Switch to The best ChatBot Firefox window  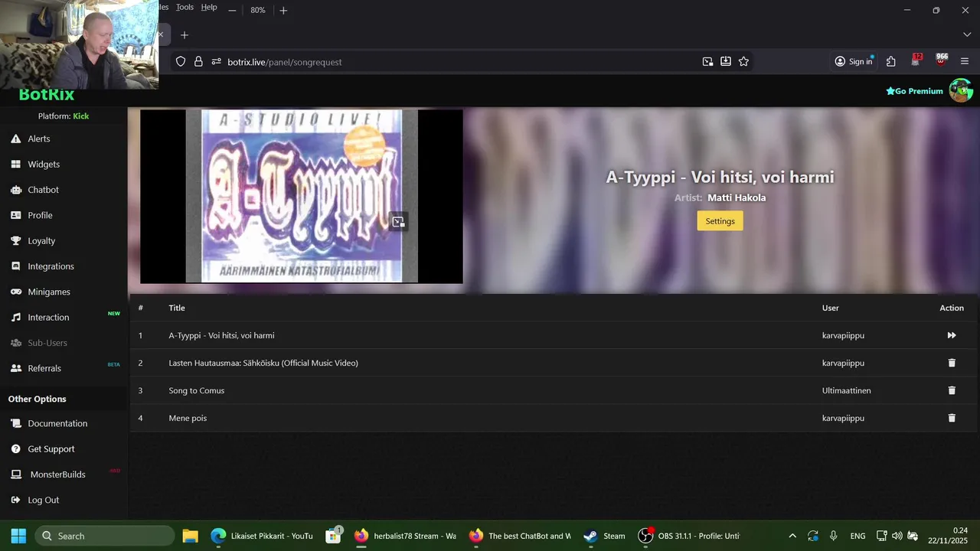point(520,536)
